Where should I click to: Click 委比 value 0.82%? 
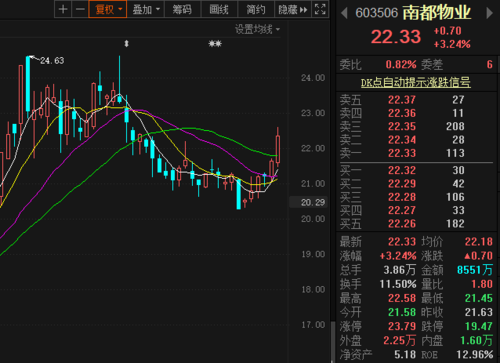pyautogui.click(x=401, y=64)
